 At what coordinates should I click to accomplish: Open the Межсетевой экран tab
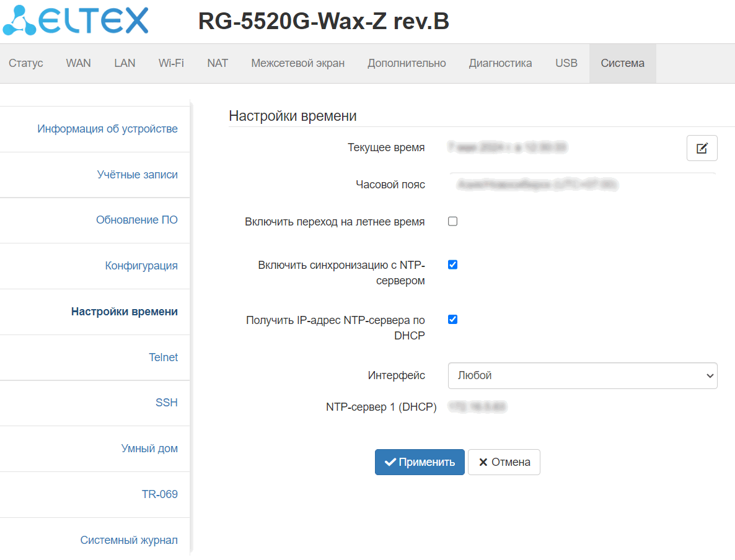pos(297,63)
